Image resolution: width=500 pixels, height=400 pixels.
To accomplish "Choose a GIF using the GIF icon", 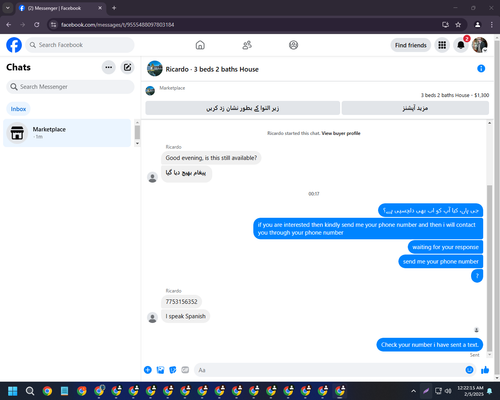I will pyautogui.click(x=185, y=370).
